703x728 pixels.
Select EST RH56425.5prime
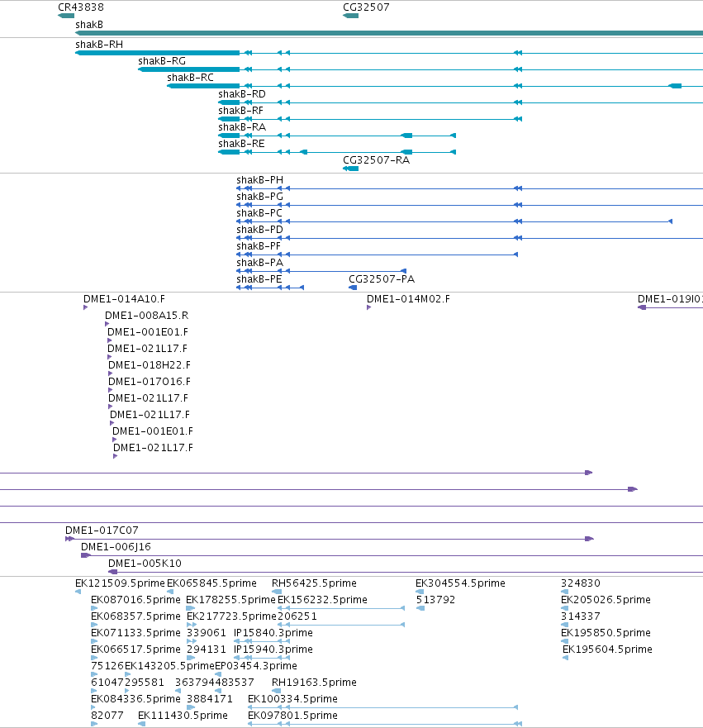click(x=277, y=592)
